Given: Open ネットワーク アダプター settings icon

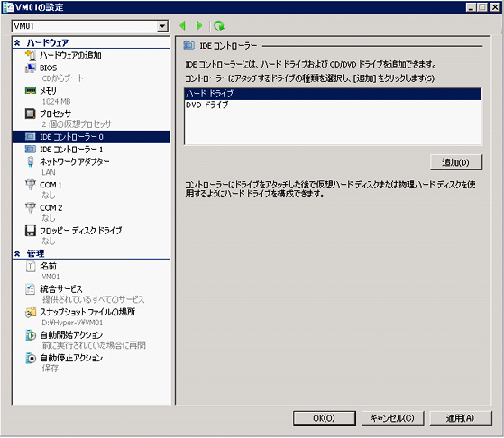Looking at the screenshot, I should pos(31,161).
